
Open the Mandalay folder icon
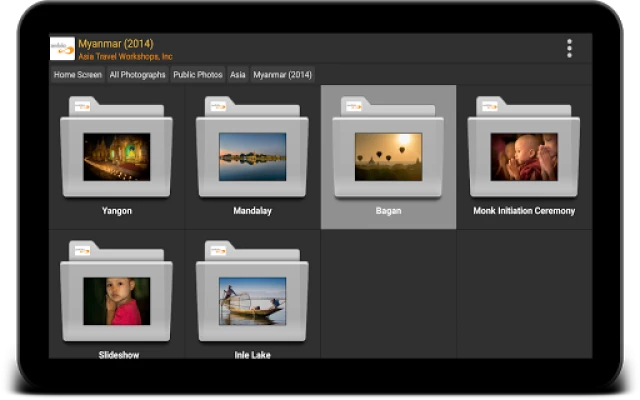tap(252, 150)
